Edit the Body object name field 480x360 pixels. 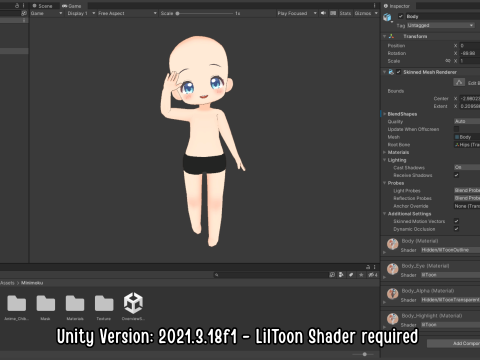coord(443,16)
